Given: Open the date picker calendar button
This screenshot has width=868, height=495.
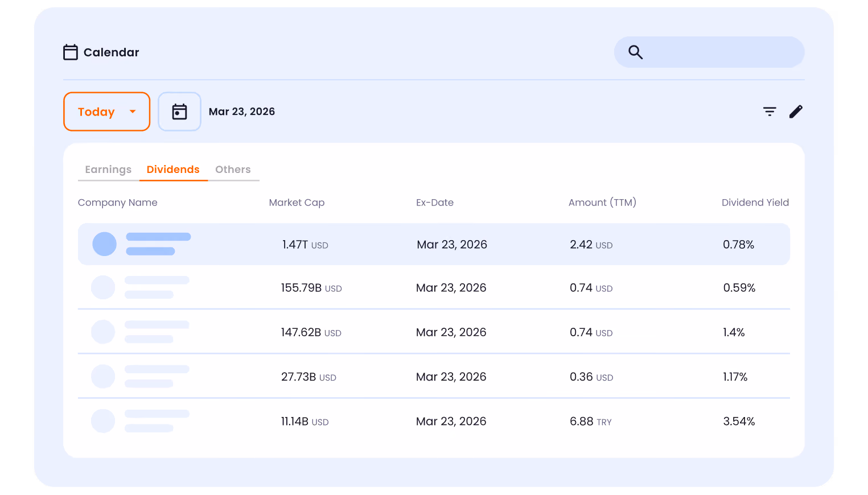Looking at the screenshot, I should [179, 112].
